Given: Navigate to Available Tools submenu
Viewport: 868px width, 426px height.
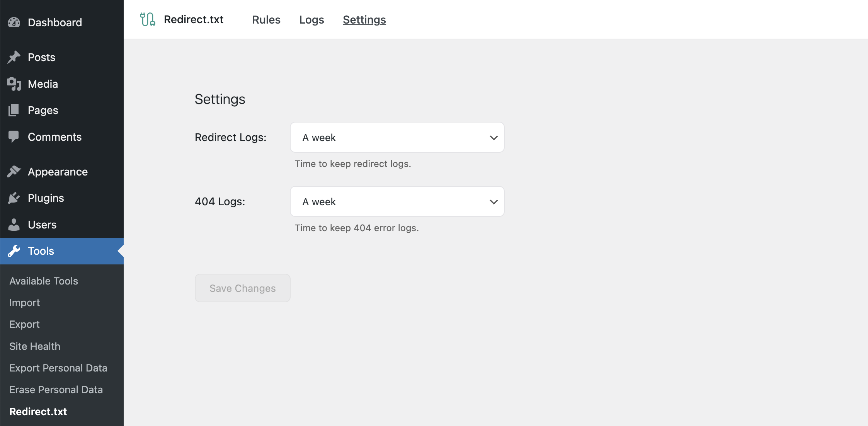Looking at the screenshot, I should 44,280.
